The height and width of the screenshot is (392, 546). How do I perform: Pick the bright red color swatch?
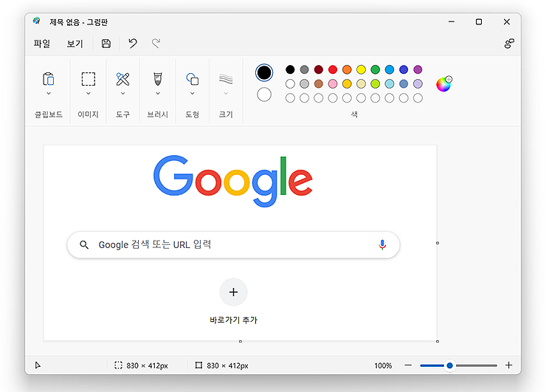coord(333,69)
